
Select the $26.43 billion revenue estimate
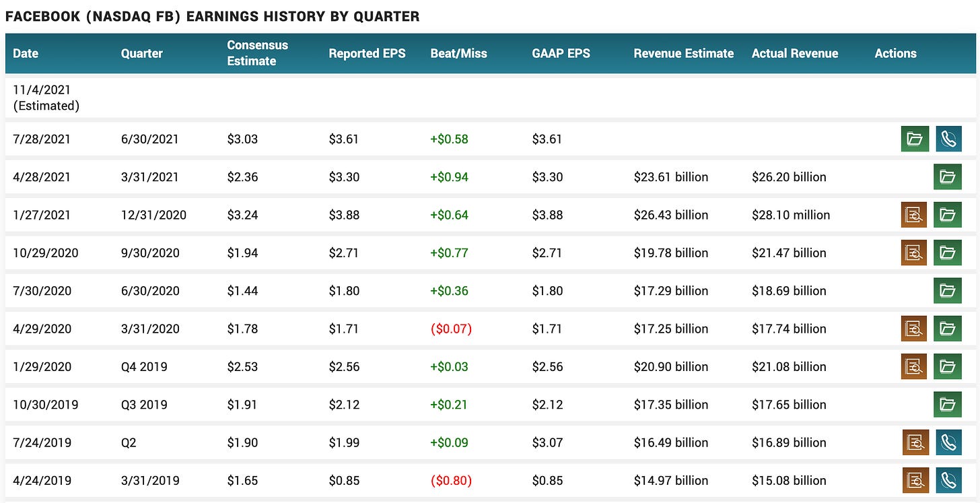pyautogui.click(x=670, y=215)
